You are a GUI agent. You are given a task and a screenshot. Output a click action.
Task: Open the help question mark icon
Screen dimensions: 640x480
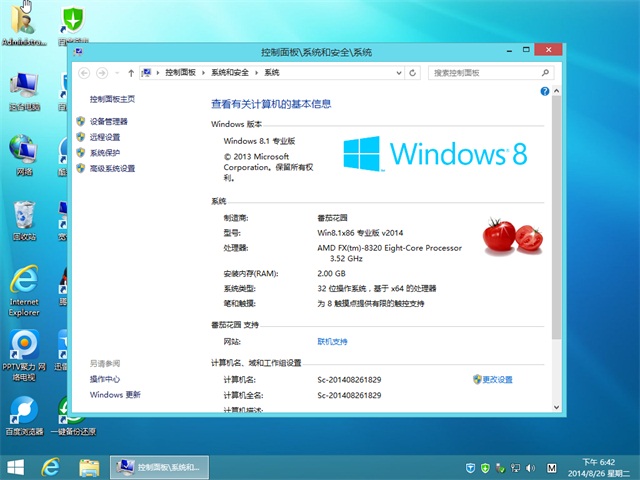tap(545, 91)
